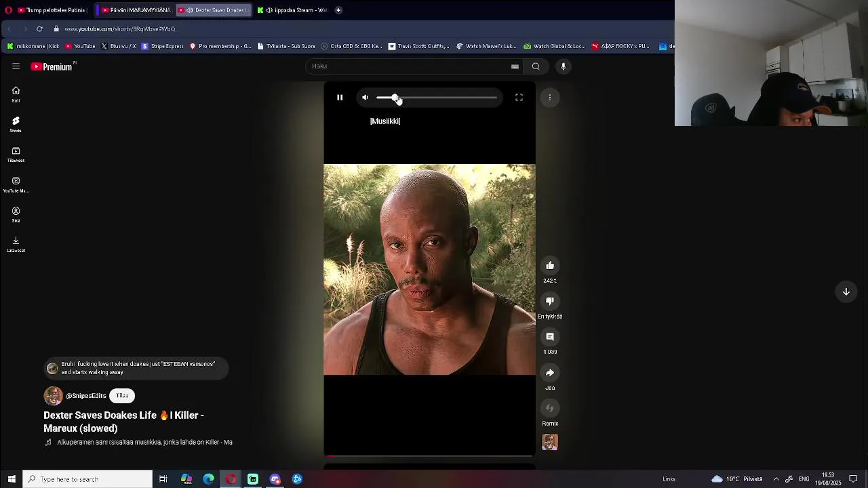Open Task View on the taskbar
Screen dimensions: 868x488
[x=163, y=479]
